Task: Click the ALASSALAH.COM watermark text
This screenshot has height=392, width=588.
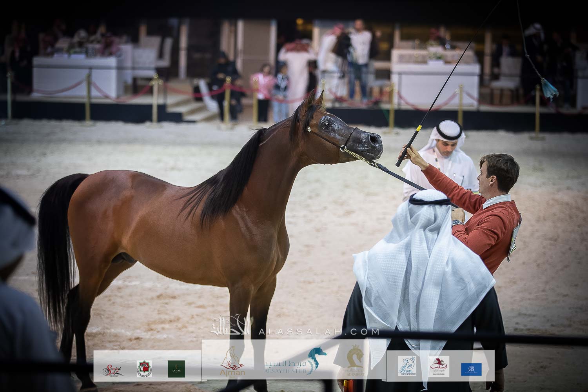Action: [318, 332]
